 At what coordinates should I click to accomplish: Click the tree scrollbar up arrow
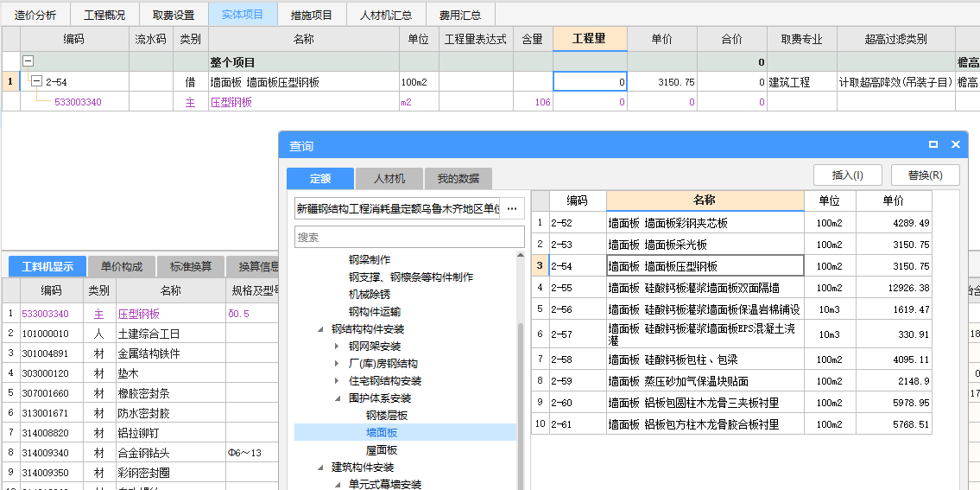pos(522,255)
